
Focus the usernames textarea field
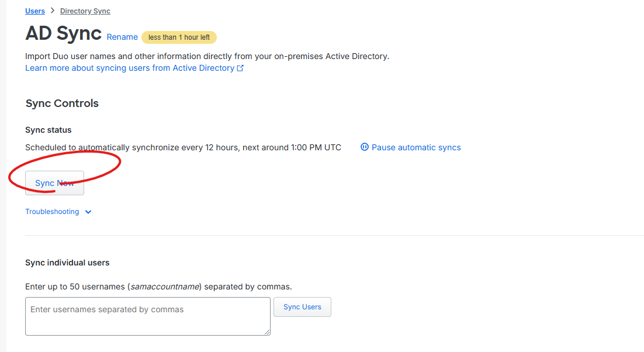point(147,316)
